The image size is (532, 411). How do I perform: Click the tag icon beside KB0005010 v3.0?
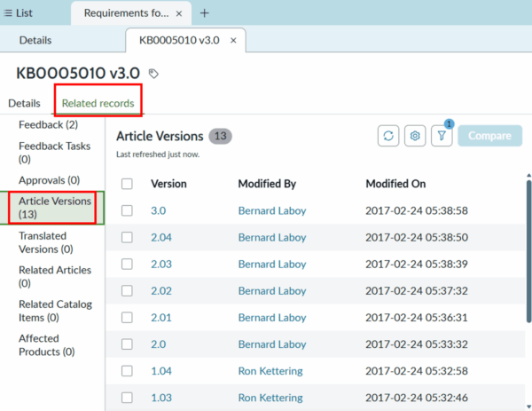(x=153, y=74)
